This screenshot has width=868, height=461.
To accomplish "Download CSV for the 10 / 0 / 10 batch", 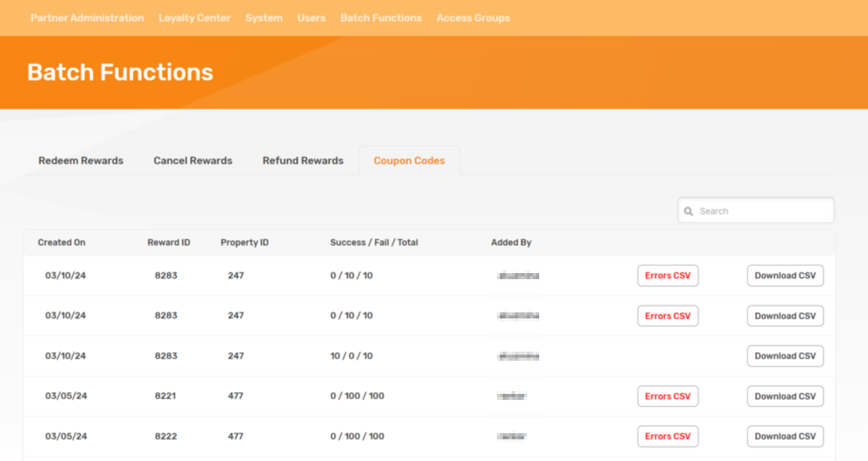I will 785,356.
